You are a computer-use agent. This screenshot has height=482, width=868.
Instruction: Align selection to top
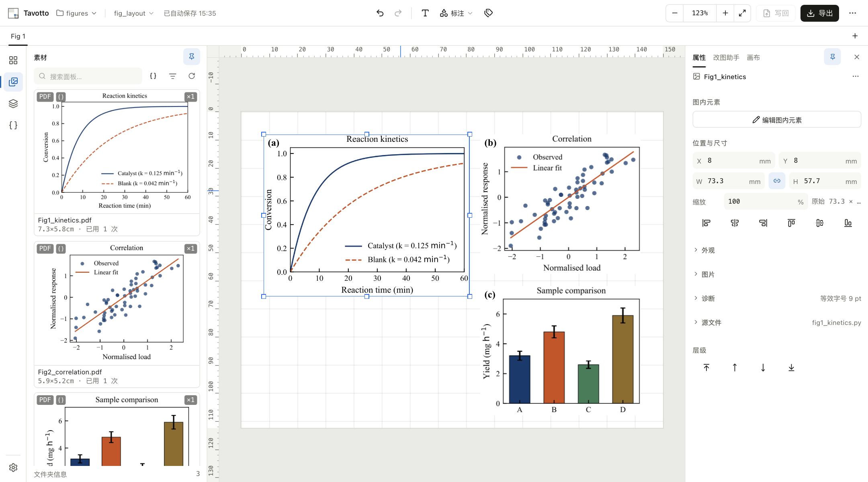pos(791,223)
